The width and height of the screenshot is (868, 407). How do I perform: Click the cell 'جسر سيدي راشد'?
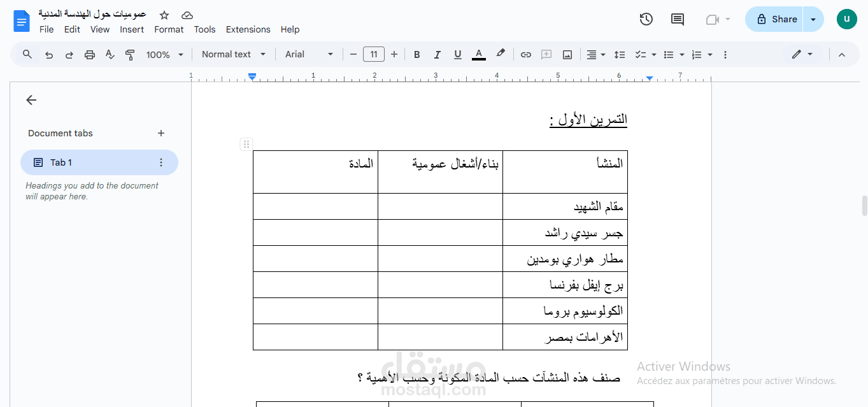point(565,232)
